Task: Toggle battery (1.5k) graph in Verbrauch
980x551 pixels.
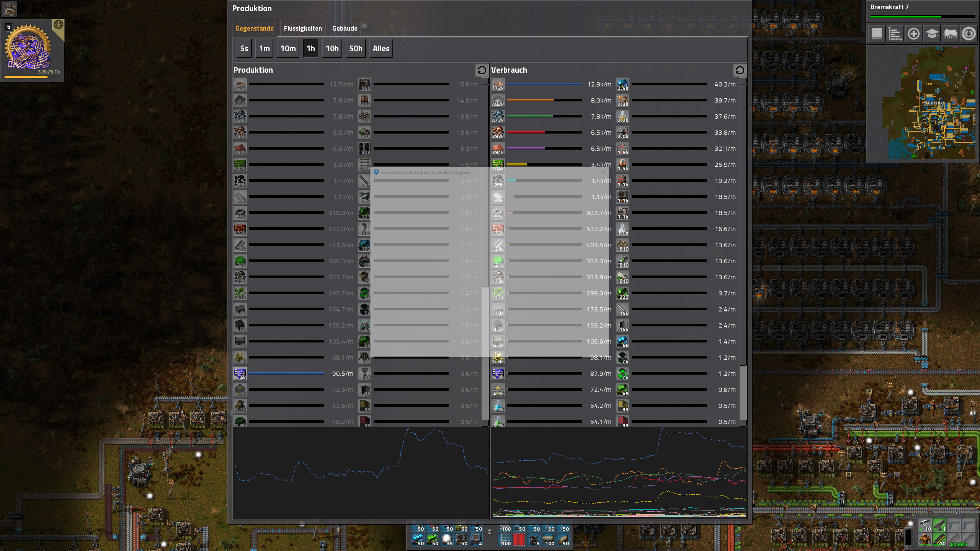Action: 623,165
